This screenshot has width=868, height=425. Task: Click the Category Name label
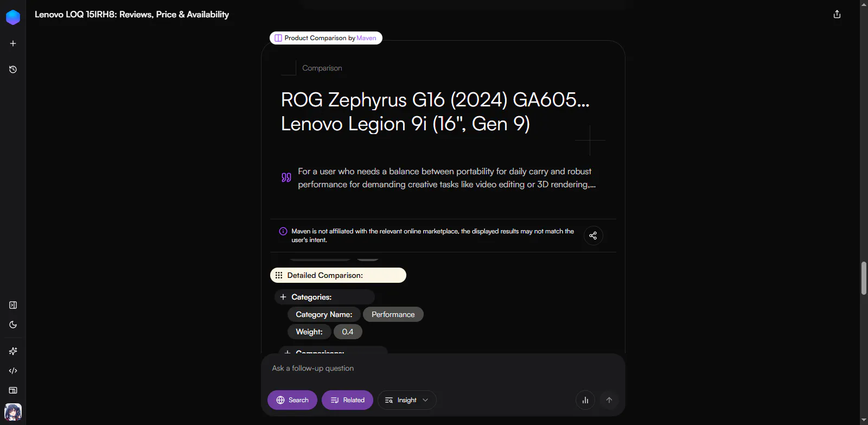click(x=324, y=314)
